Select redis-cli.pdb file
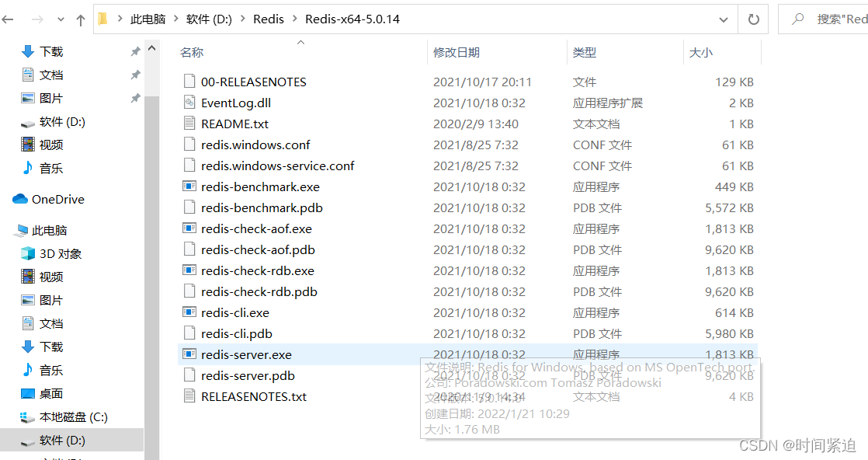 coord(236,333)
